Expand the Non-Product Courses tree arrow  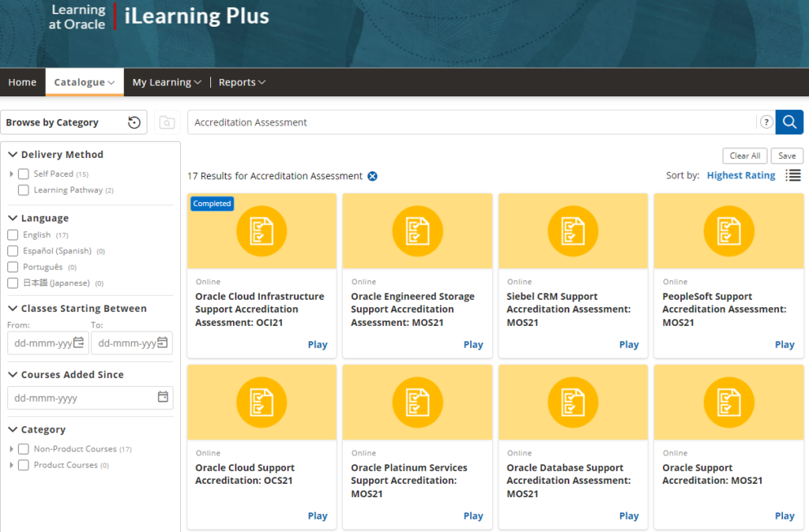[11, 449]
